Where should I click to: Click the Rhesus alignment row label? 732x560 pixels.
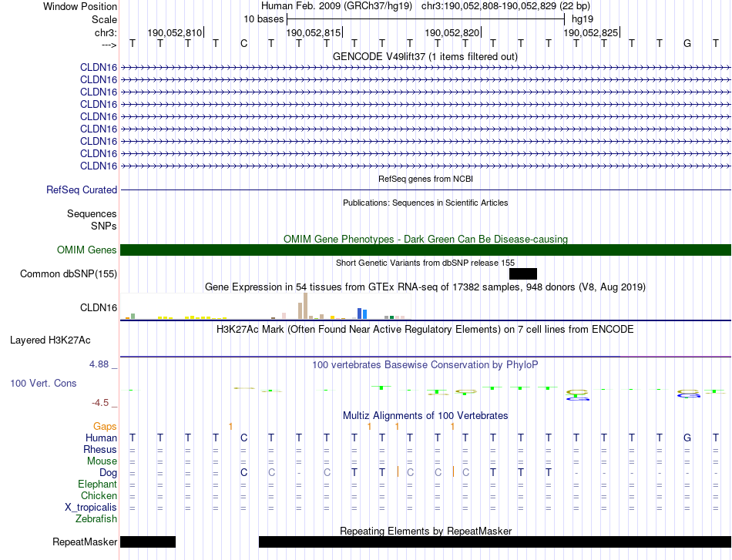click(100, 449)
